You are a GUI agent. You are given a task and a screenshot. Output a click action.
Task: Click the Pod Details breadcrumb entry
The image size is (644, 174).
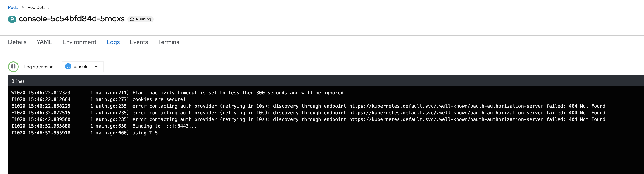[x=38, y=7]
